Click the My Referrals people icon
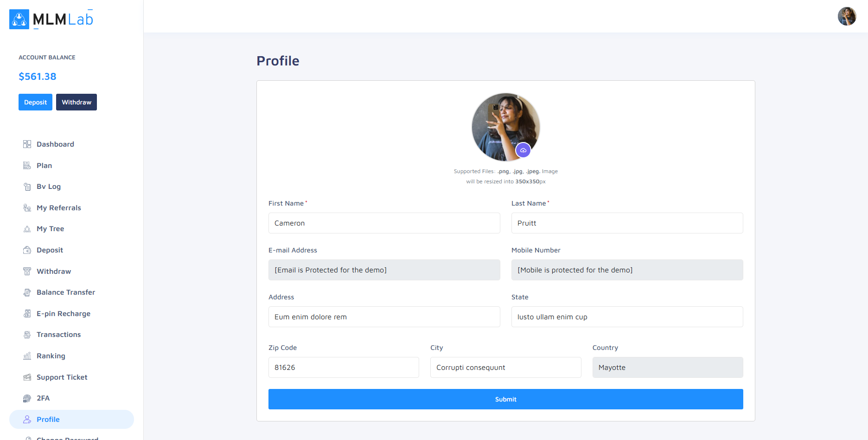Image resolution: width=868 pixels, height=440 pixels. (27, 208)
